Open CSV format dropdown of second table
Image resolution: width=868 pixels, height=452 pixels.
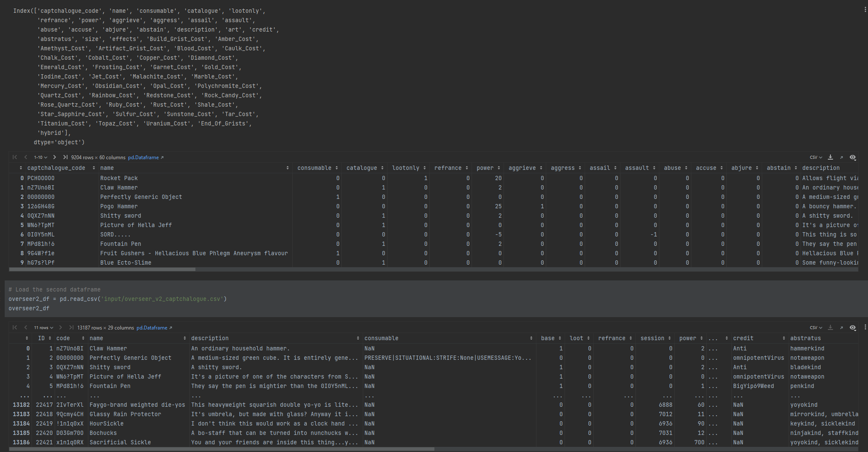[x=816, y=328]
